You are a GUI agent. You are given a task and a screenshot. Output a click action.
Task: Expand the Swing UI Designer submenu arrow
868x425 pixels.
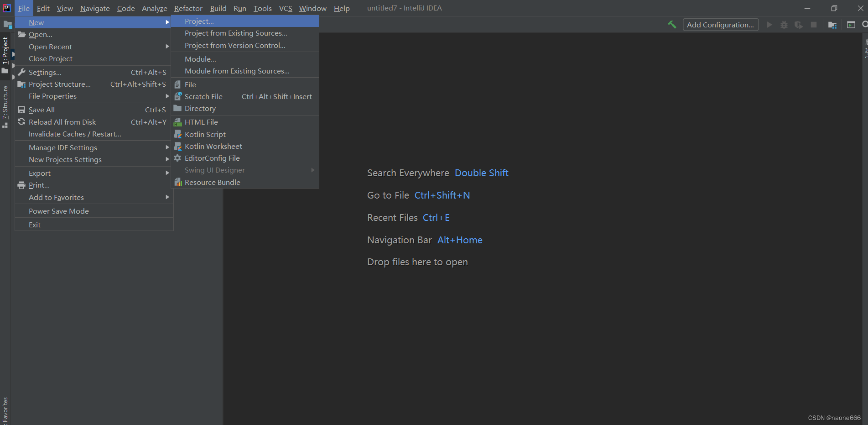313,170
